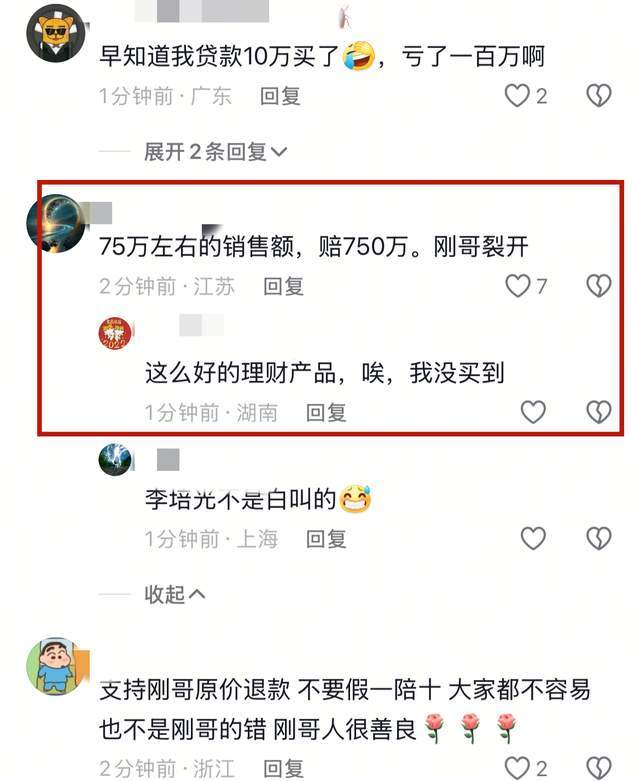Dislike the 75万左右的销售额 comment
Image resolution: width=640 pixels, height=781 pixels.
coord(599,286)
